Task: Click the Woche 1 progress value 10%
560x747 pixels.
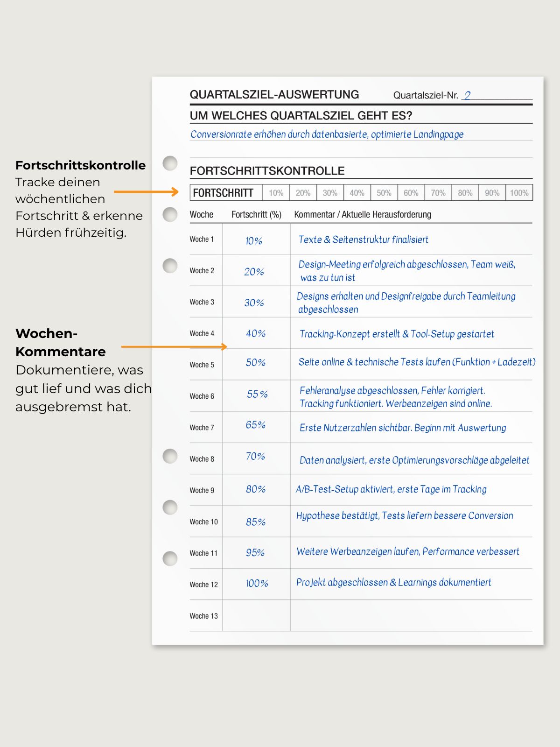Action: tap(254, 241)
